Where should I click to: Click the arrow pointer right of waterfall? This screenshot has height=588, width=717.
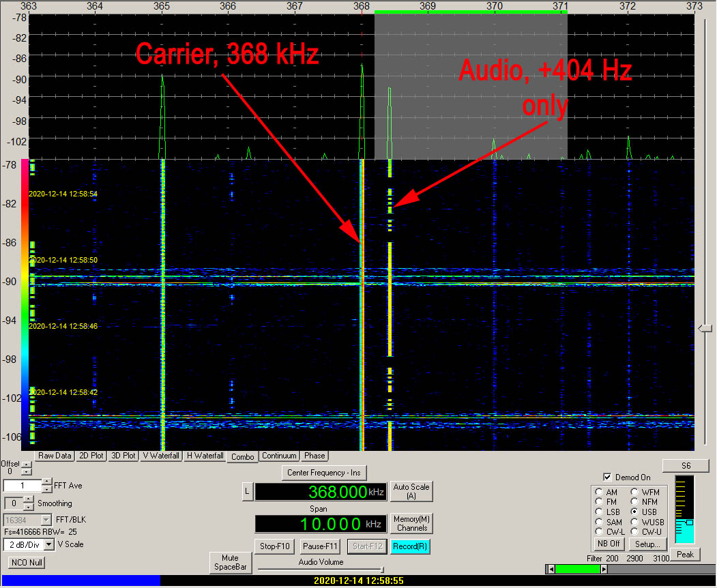click(705, 328)
